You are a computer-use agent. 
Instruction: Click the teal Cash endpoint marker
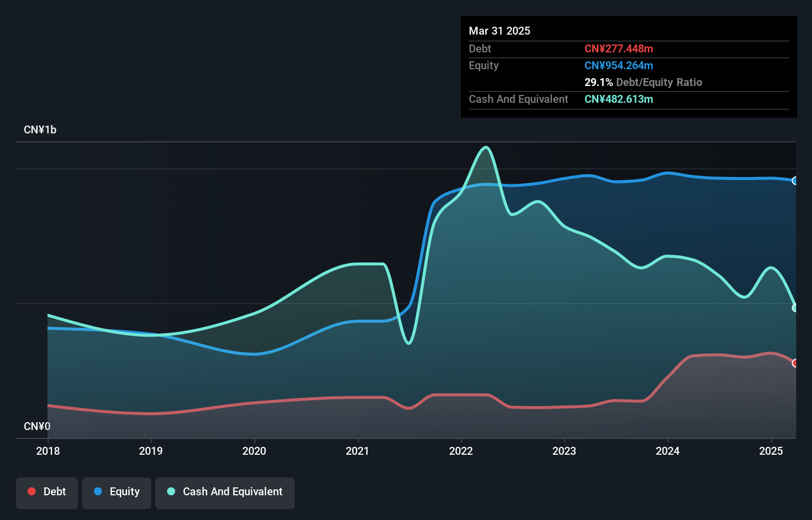coord(795,307)
